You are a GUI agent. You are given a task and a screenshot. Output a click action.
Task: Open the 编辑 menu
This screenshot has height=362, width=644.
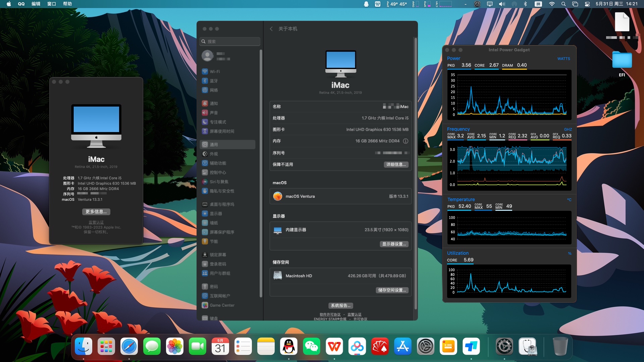click(36, 4)
